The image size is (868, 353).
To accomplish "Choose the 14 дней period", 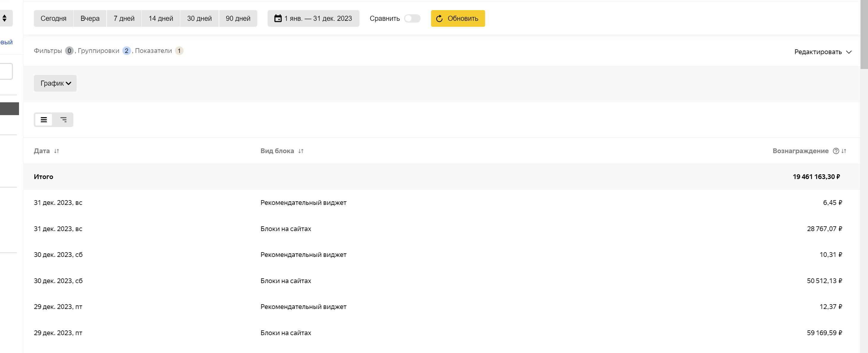I will pyautogui.click(x=161, y=18).
